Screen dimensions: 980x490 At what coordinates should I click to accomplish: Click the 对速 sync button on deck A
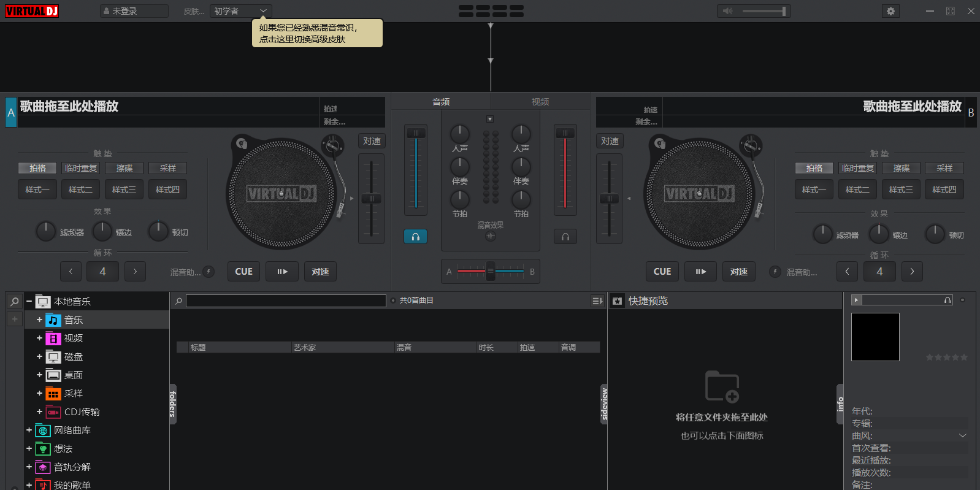pyautogui.click(x=320, y=272)
